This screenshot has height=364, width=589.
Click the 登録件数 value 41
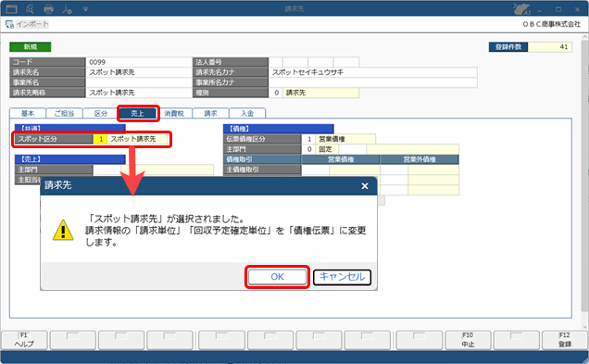(550, 47)
